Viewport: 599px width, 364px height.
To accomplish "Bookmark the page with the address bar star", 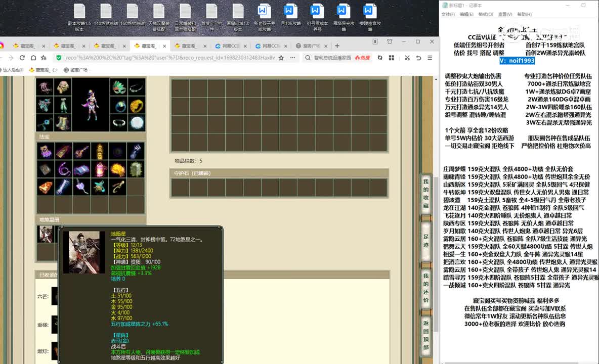I will (281, 58).
